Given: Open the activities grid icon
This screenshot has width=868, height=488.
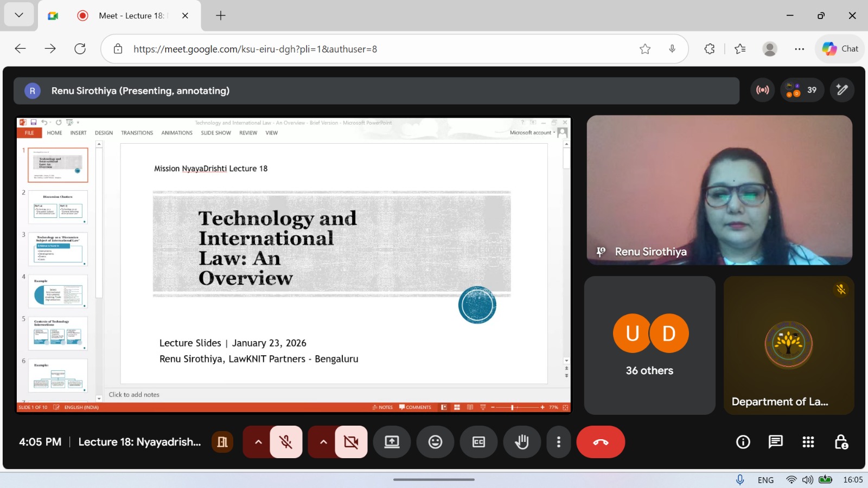Looking at the screenshot, I should click(808, 442).
